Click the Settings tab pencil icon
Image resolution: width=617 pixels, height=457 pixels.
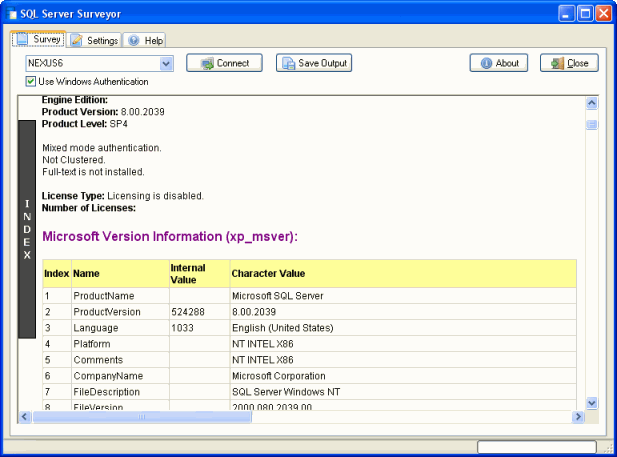pyautogui.click(x=76, y=40)
